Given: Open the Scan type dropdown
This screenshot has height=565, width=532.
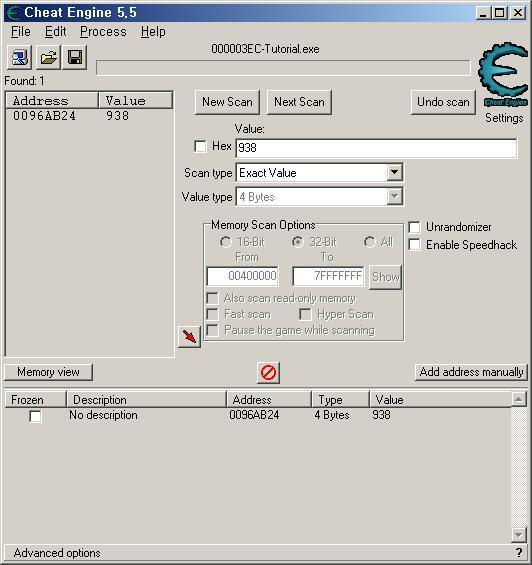Looking at the screenshot, I should [x=395, y=173].
